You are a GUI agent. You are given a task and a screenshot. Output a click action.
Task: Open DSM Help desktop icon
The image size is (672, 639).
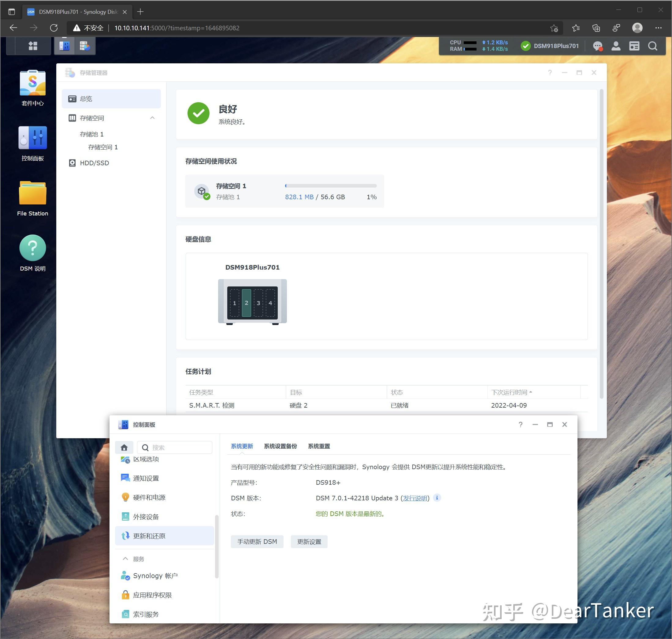click(x=33, y=253)
